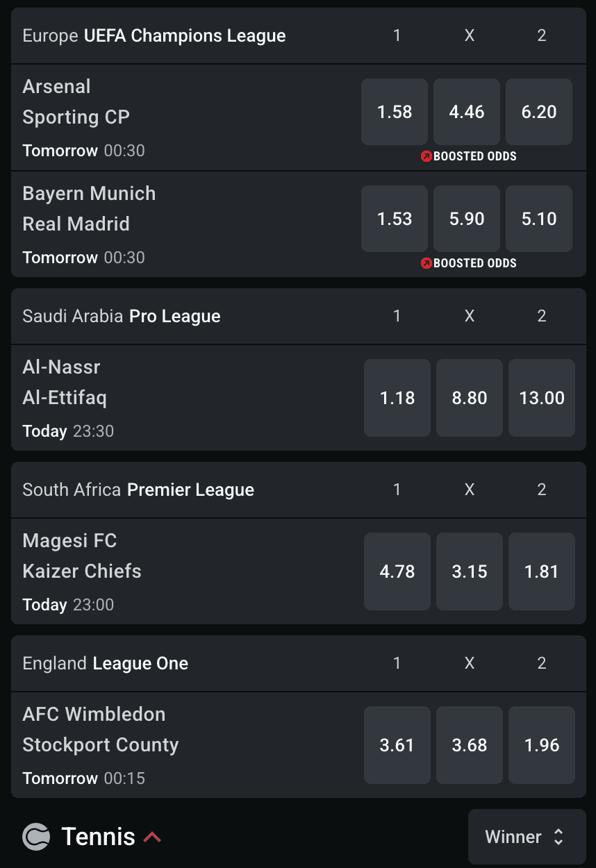Open England League One competition header
This screenshot has width=596, height=868.
pos(106,664)
